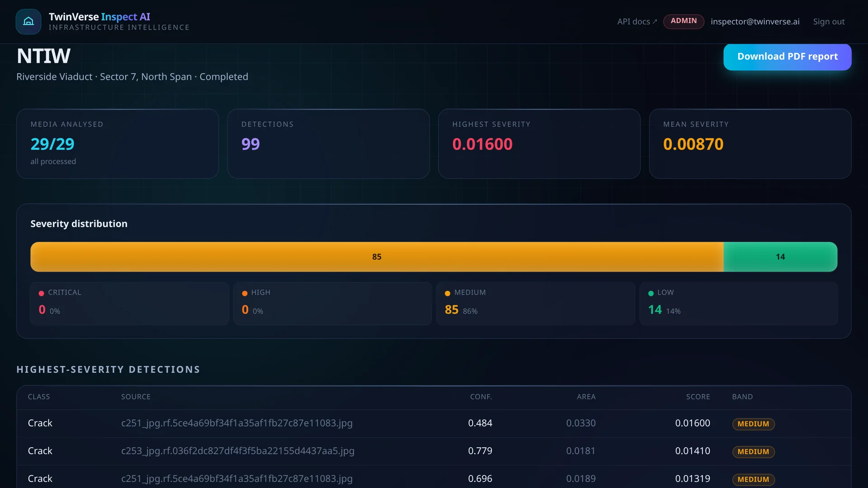
Task: Click the area value 0.0189
Action: pyautogui.click(x=581, y=479)
